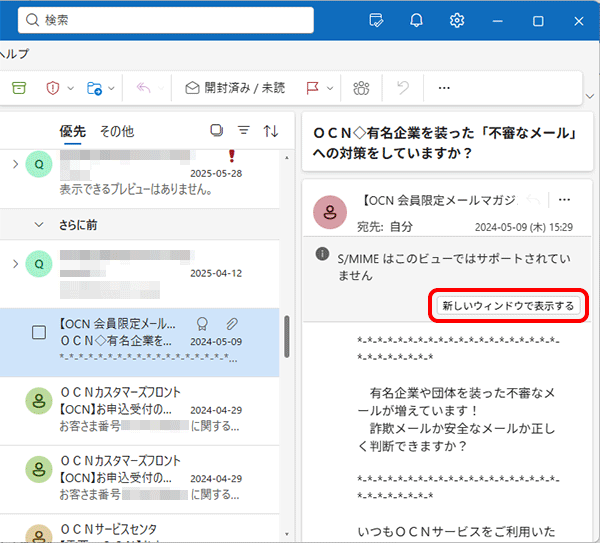Click the select-mode icon beside the filter

pyautogui.click(x=216, y=131)
